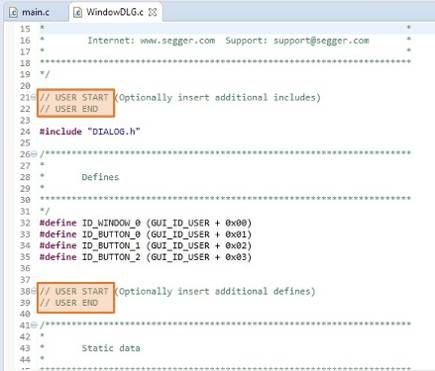Select the WindowDLG.c editor tab

(x=115, y=12)
